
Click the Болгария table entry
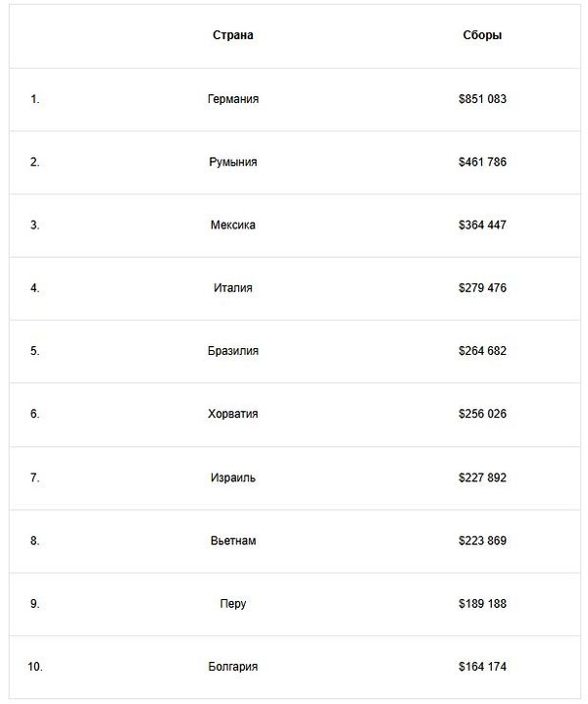click(233, 667)
